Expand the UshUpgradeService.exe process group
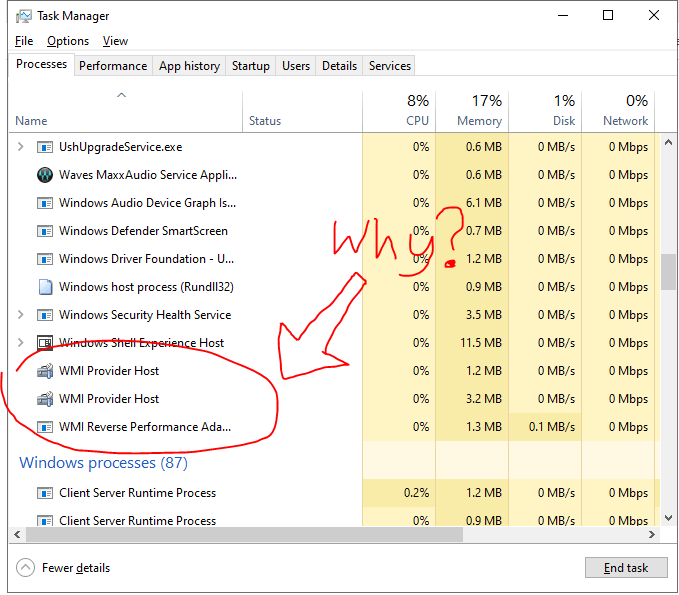Screen dimensions: 679x595 [20, 147]
